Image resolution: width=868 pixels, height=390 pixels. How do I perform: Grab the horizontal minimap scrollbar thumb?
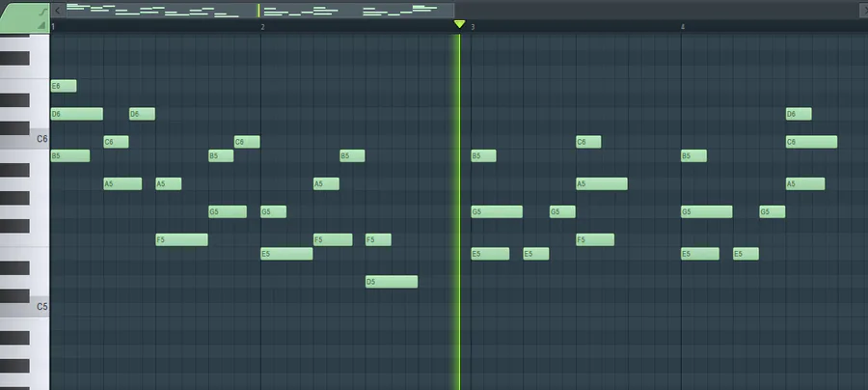(x=259, y=11)
